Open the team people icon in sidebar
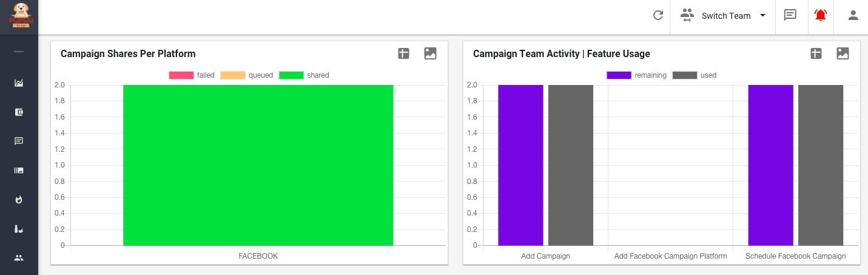The image size is (868, 275). (19, 257)
